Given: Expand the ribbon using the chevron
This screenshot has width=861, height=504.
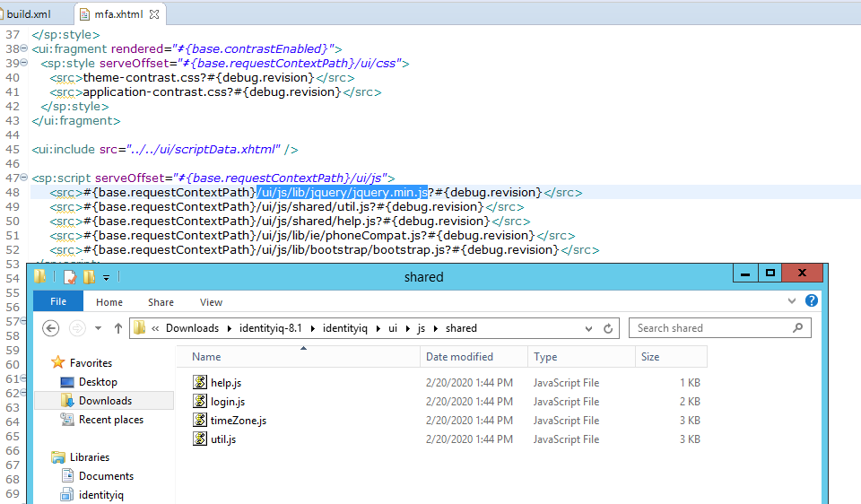Looking at the screenshot, I should [791, 301].
